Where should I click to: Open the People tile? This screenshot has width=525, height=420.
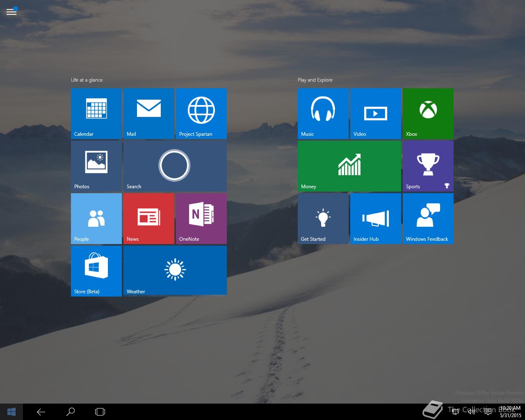[x=96, y=219]
